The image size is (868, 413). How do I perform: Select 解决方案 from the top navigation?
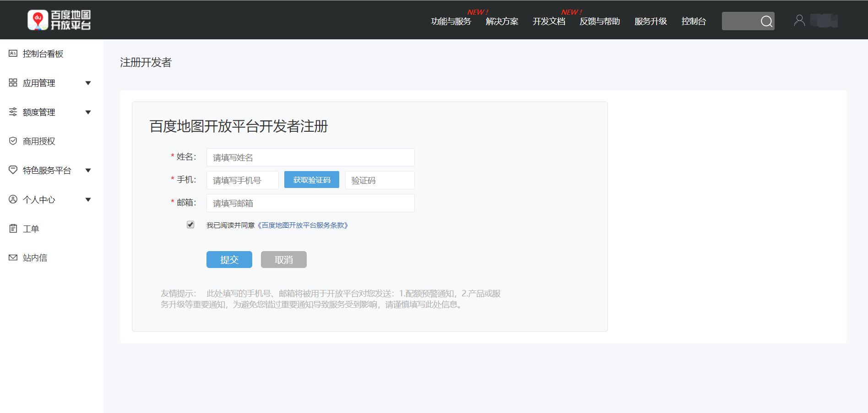(501, 21)
